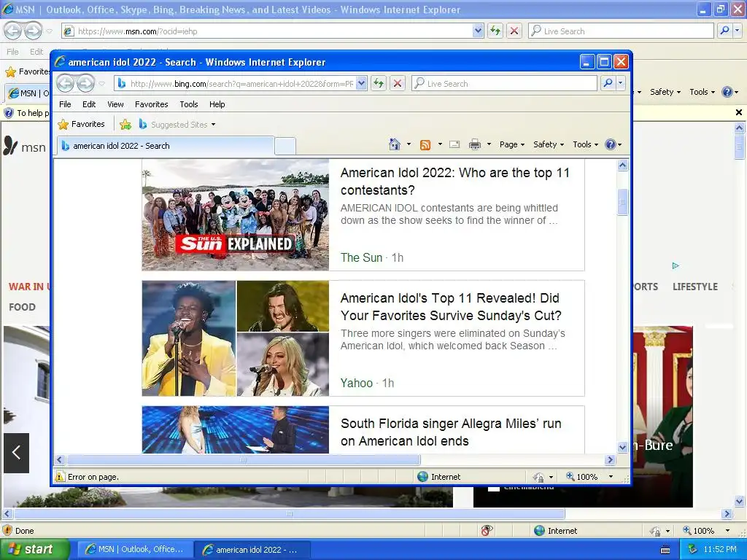Click the Help icon in MSN window toolbar
Image resolution: width=747 pixels, height=560 pixels.
tap(727, 92)
